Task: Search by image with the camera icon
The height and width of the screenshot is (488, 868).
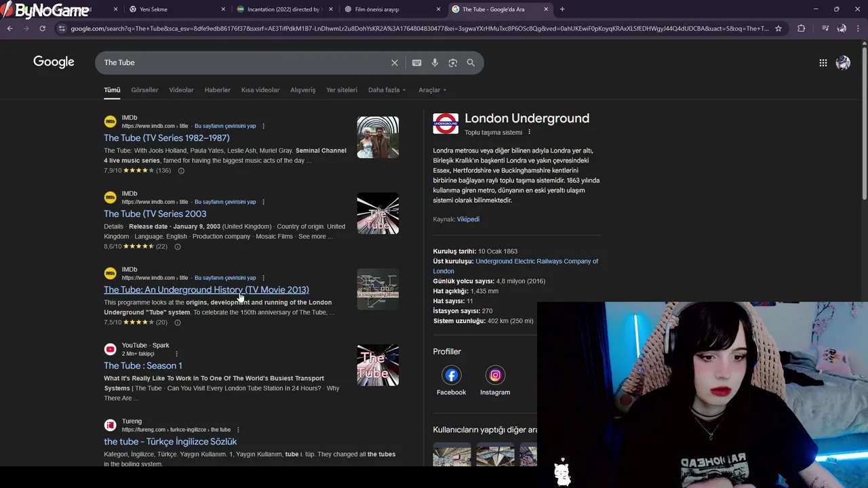Action: click(453, 62)
